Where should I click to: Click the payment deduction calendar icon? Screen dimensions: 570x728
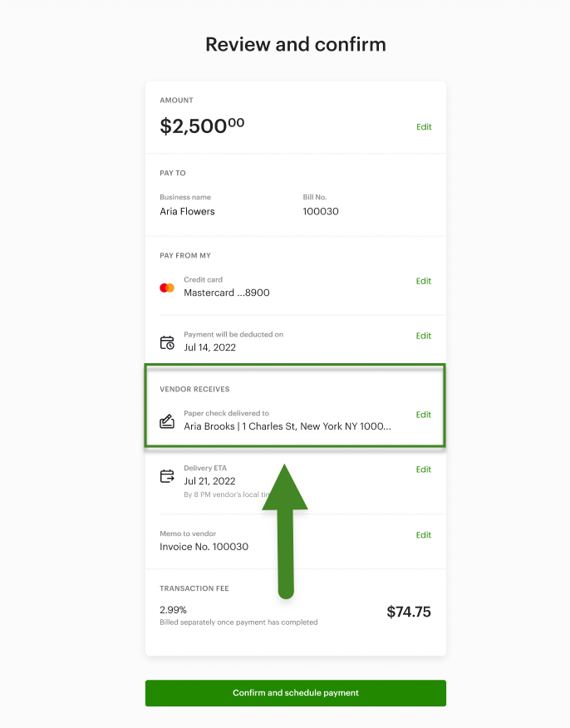[167, 342]
